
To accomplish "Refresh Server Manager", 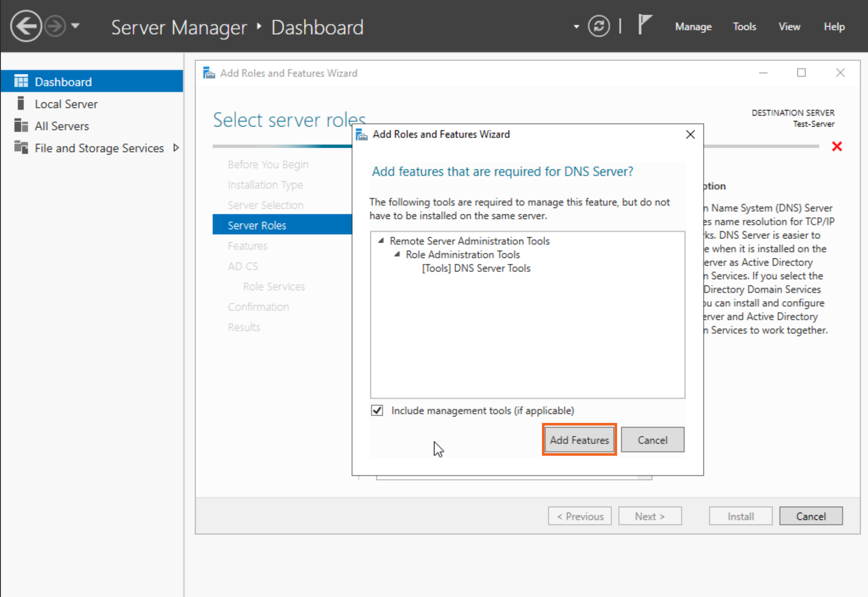I will (599, 26).
